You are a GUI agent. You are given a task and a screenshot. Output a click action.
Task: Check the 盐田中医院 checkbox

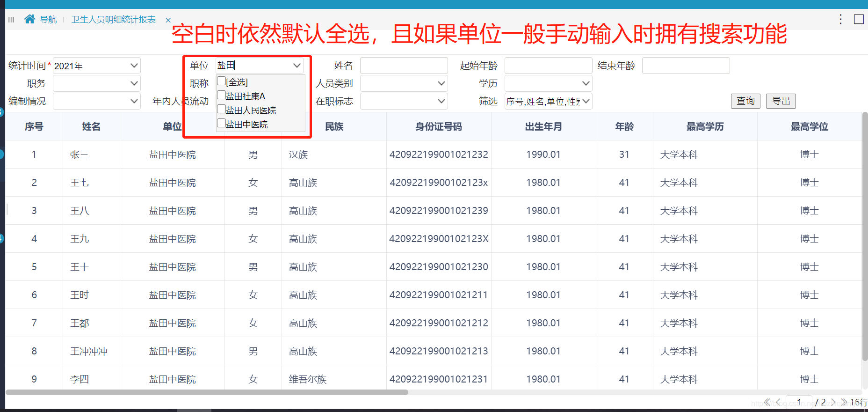click(221, 124)
